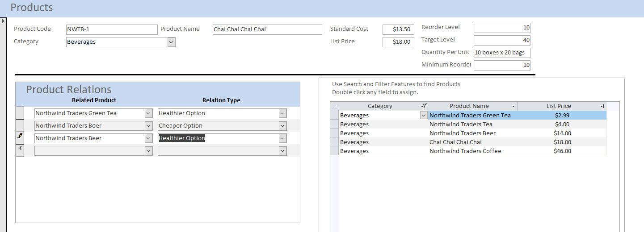Select the Green Tea relation row selector

coord(20,113)
